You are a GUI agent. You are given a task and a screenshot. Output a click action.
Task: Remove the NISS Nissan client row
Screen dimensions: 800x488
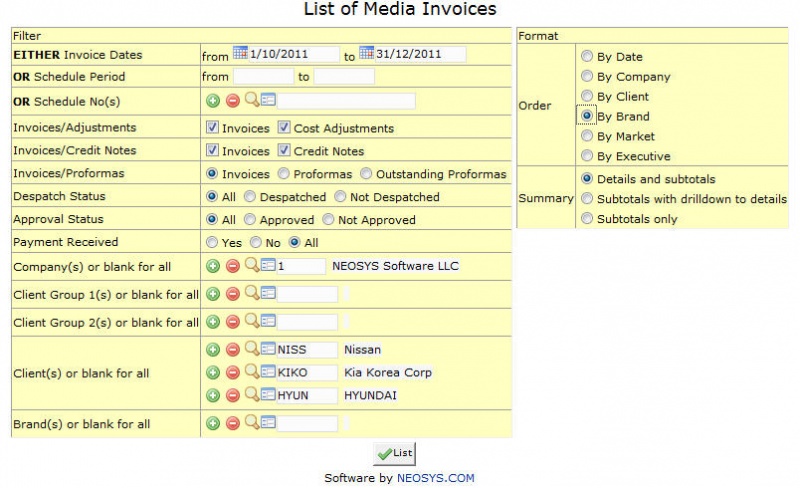(233, 350)
